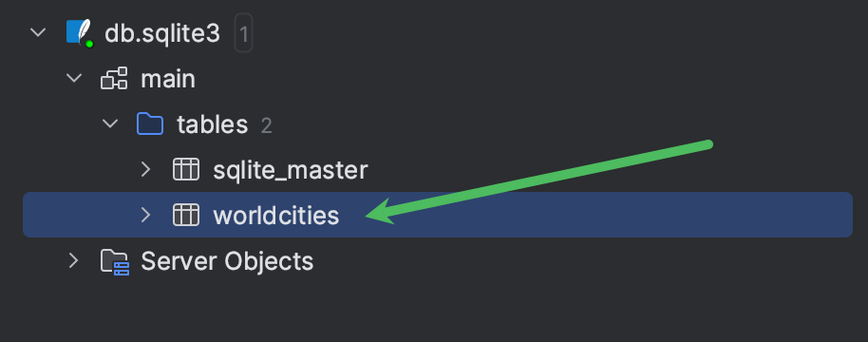Click the sqlite_master table icon
This screenshot has width=868, height=342.
(x=186, y=169)
